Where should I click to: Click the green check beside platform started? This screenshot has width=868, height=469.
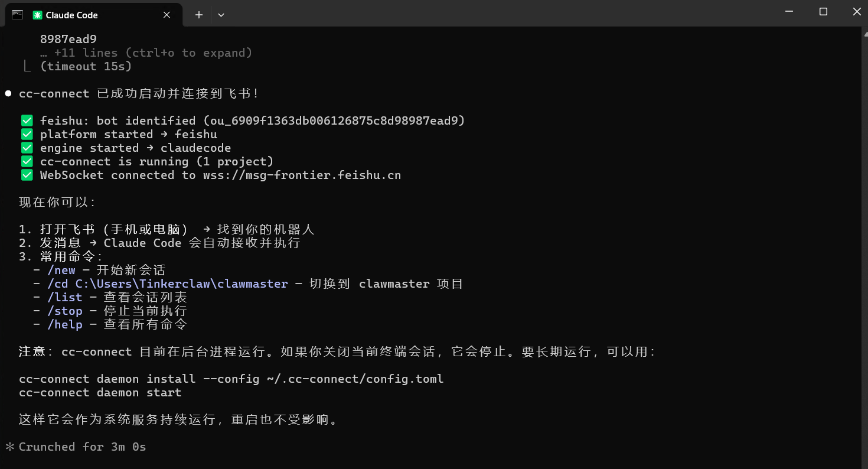coord(27,135)
